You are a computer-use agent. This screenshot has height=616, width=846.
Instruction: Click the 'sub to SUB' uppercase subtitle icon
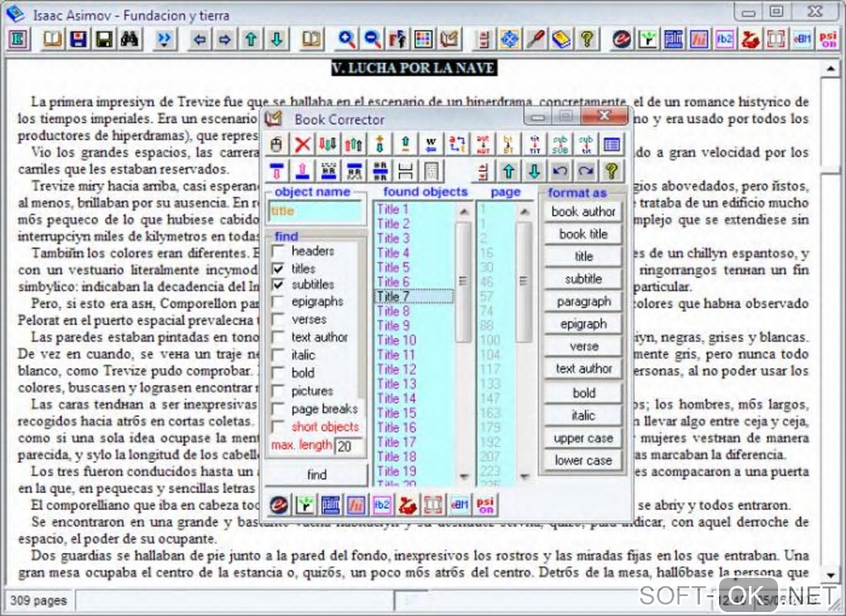(x=560, y=144)
